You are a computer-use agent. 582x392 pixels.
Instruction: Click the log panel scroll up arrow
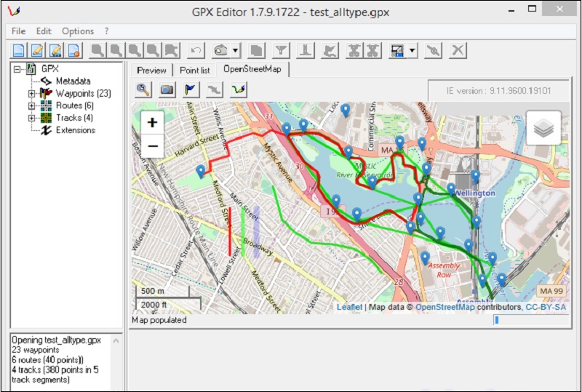[x=116, y=340]
